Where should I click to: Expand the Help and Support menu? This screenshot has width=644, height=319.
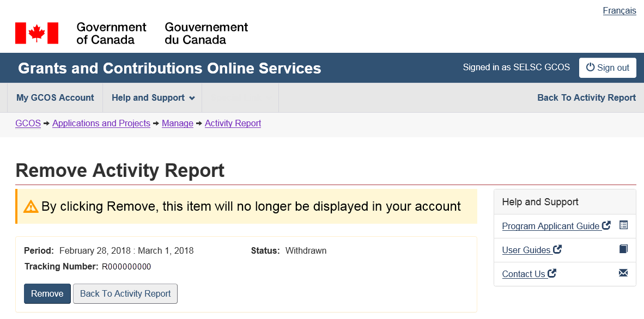pos(153,98)
